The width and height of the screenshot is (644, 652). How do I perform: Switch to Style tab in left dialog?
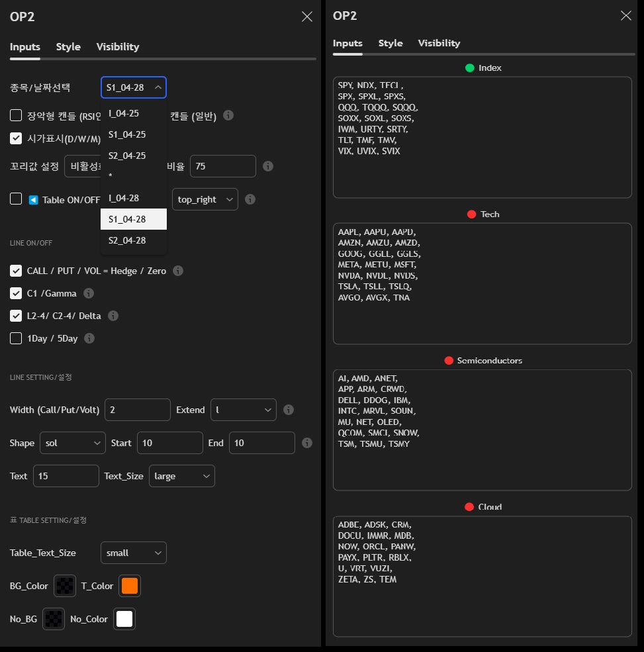(68, 46)
